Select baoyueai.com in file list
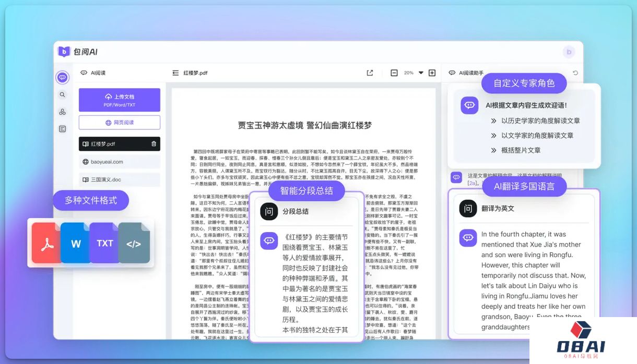Screen dimensions: 637x364 120,162
